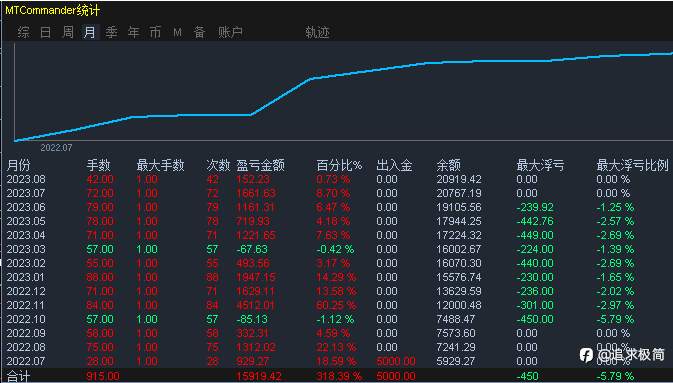Click the MTCommander统计 window title
The height and width of the screenshot is (383, 673).
52,10
